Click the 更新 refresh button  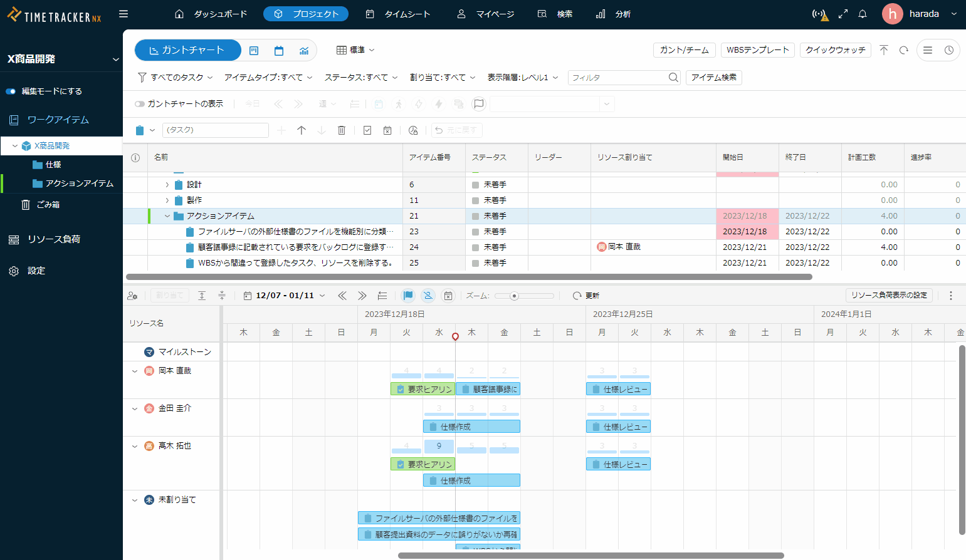[586, 296]
